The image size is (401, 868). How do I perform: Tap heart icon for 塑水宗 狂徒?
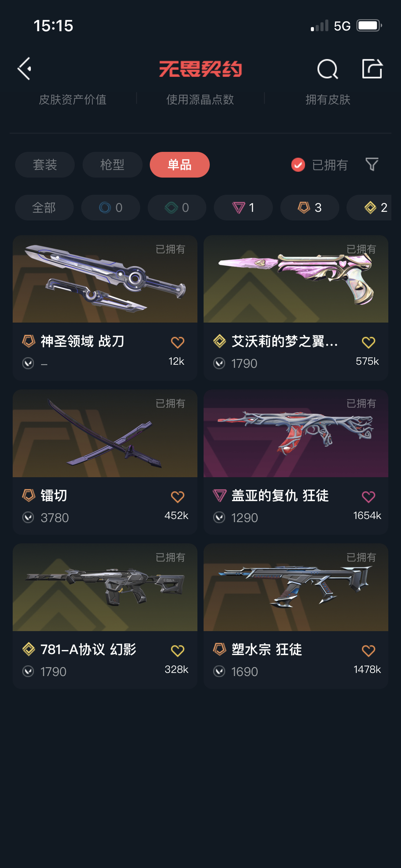pyautogui.click(x=368, y=650)
